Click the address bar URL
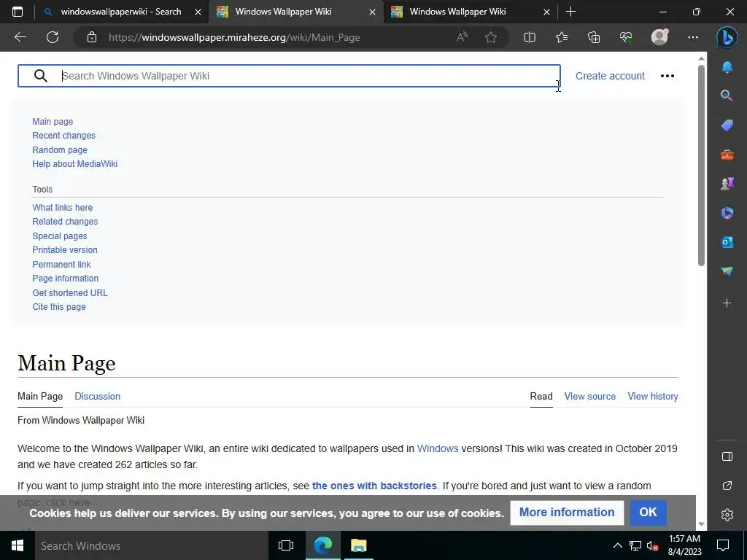Viewport: 747px width, 560px height. click(x=234, y=37)
